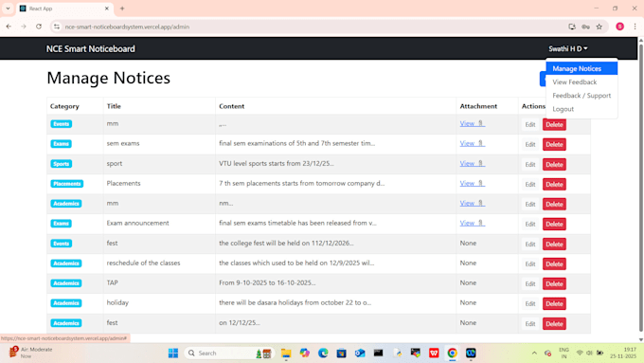Open Wi-Fi network tray icon
The image size is (644, 363).
580,354
